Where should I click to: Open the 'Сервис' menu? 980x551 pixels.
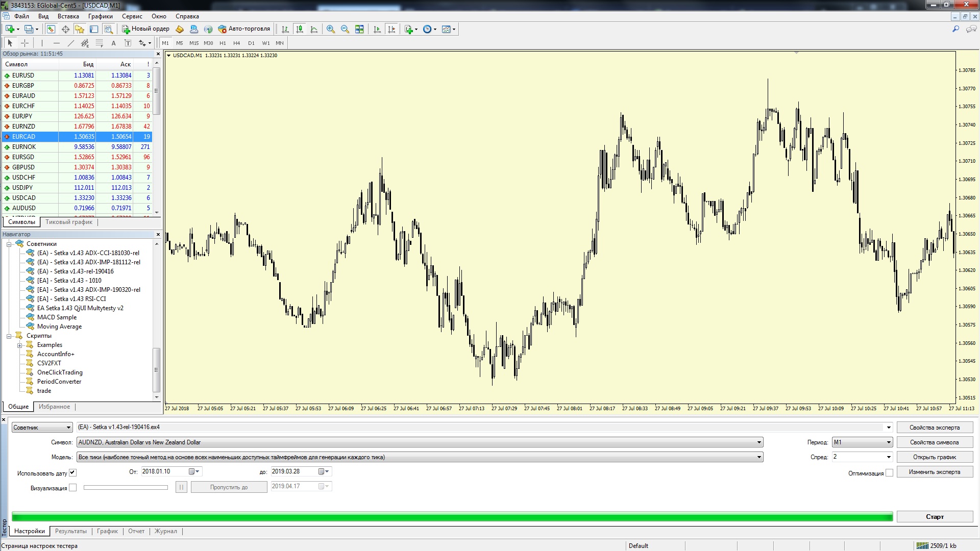[x=132, y=16]
